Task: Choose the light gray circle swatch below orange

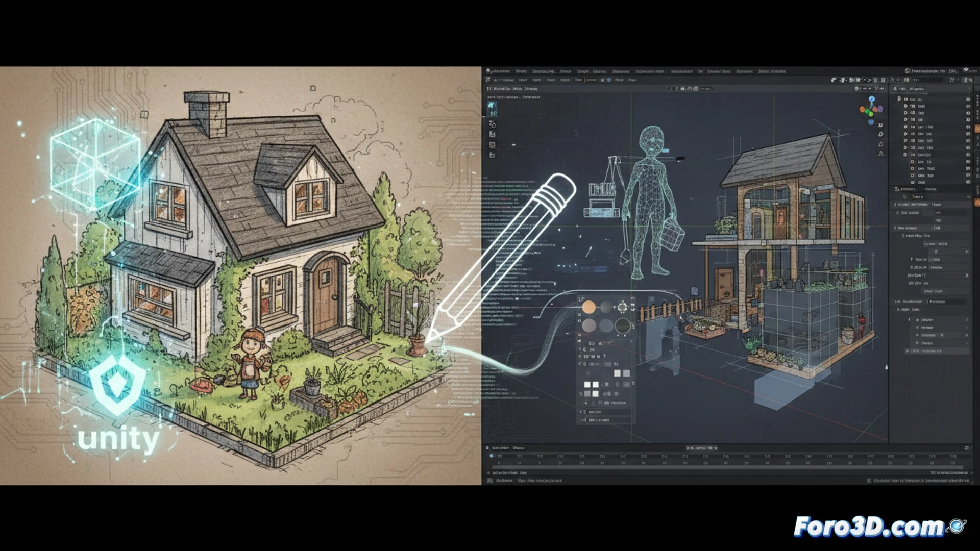Action: (x=589, y=325)
